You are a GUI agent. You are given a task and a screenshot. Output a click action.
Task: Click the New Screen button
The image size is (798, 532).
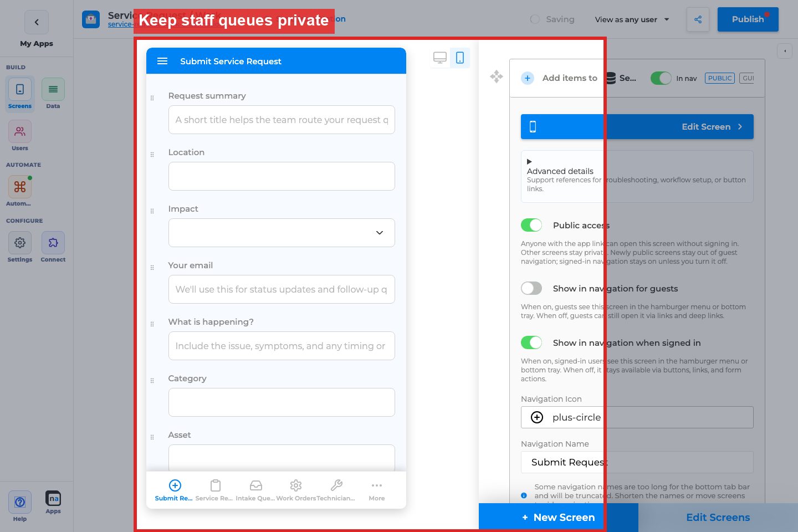(559, 518)
